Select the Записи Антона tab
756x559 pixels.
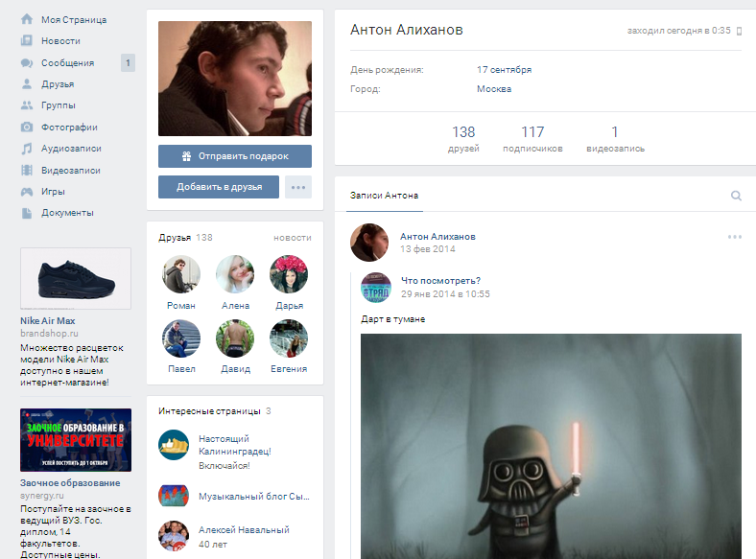(x=384, y=196)
